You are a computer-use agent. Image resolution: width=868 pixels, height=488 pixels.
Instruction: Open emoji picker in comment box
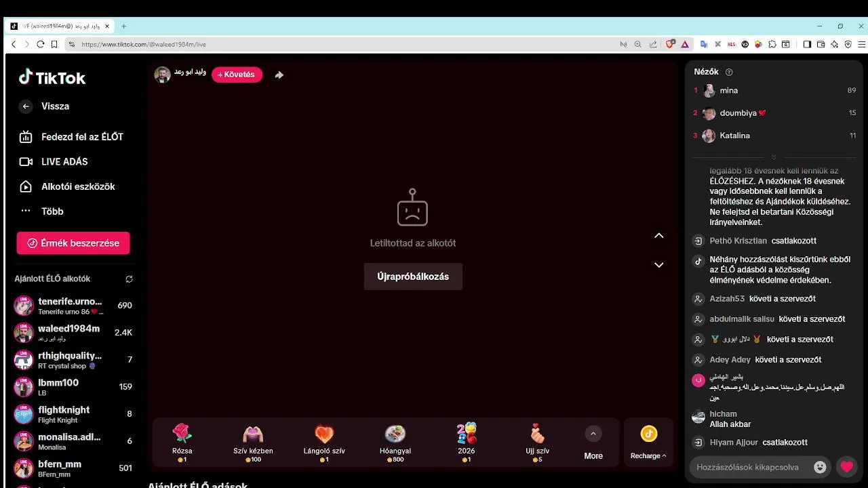(x=820, y=467)
